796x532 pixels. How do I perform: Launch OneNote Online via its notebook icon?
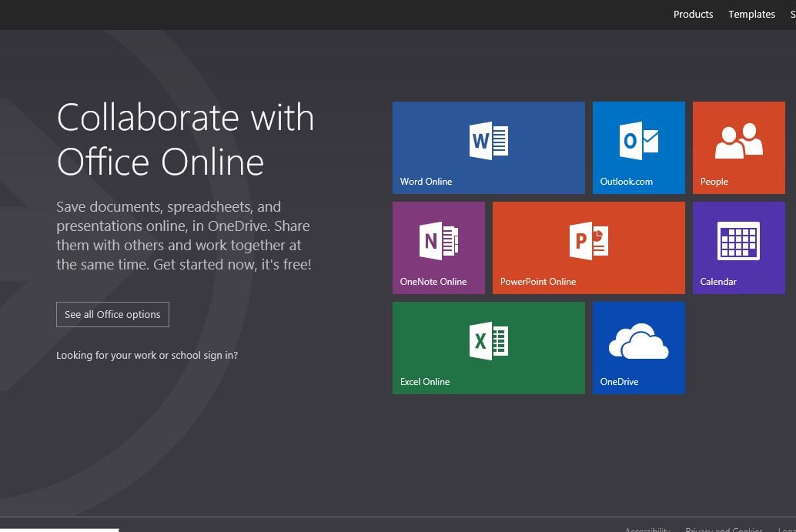(x=439, y=241)
